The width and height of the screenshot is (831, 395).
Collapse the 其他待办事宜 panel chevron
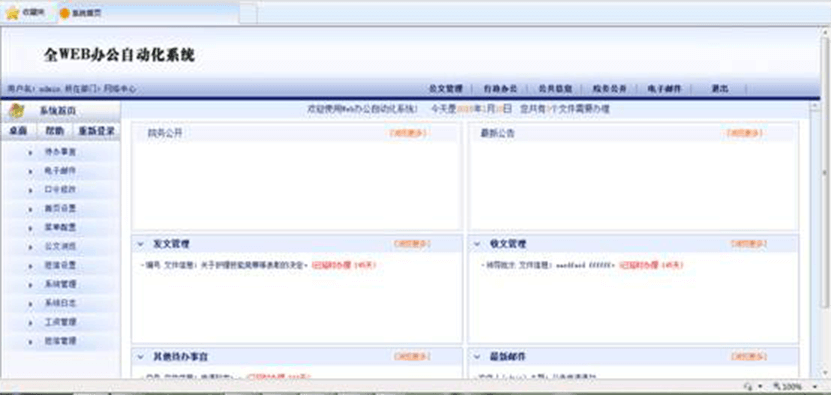(140, 357)
